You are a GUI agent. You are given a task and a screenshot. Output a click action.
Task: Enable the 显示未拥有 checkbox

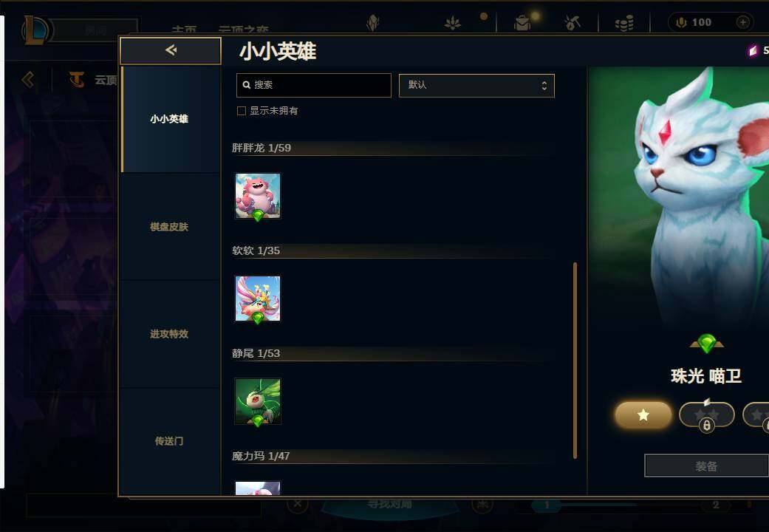click(242, 111)
